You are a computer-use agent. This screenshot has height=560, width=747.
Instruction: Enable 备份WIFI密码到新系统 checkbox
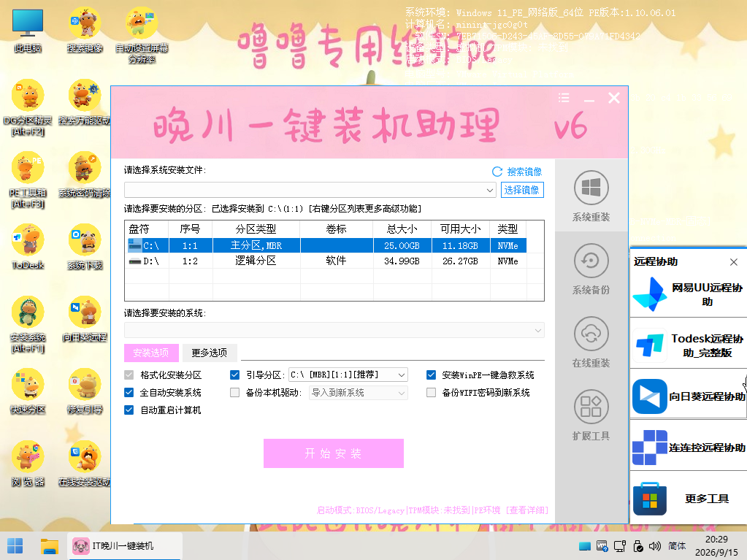431,392
